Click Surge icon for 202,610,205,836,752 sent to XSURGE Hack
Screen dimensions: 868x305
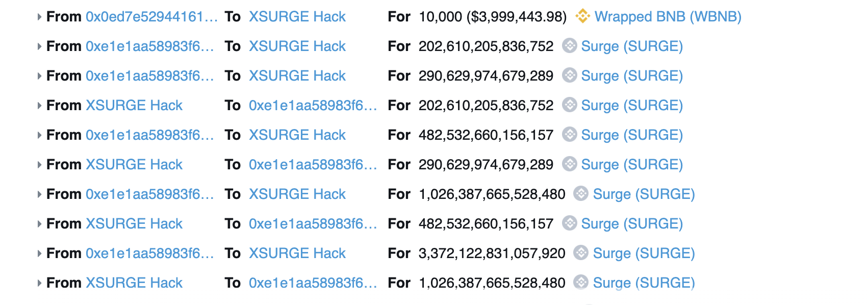click(569, 46)
